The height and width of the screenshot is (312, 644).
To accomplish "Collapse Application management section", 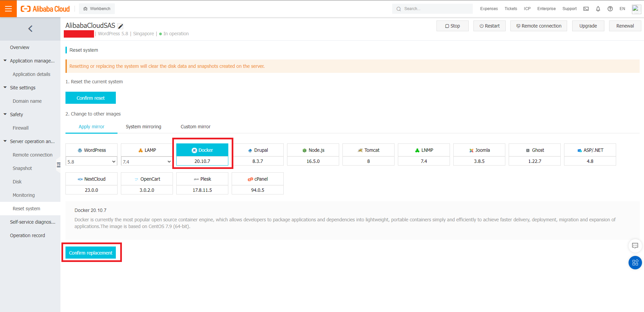I will [5, 61].
